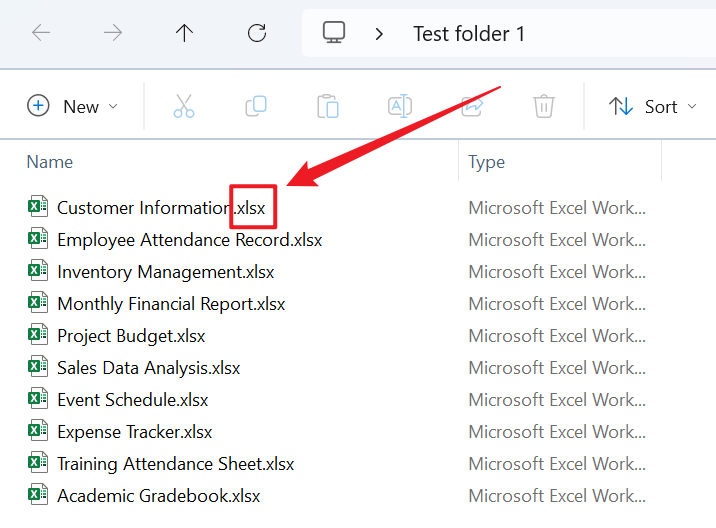Viewport: 716px width, 528px height.
Task: Open the Sort options dropdown
Action: (653, 106)
